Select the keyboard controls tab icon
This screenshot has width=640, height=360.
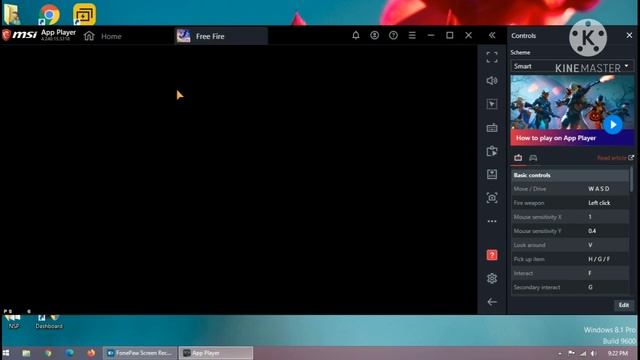click(518, 158)
